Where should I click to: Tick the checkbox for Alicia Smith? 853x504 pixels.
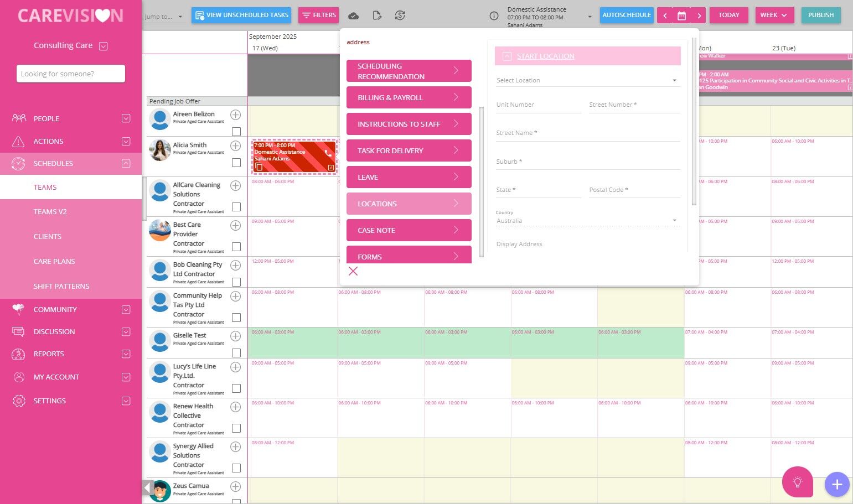[x=236, y=163]
